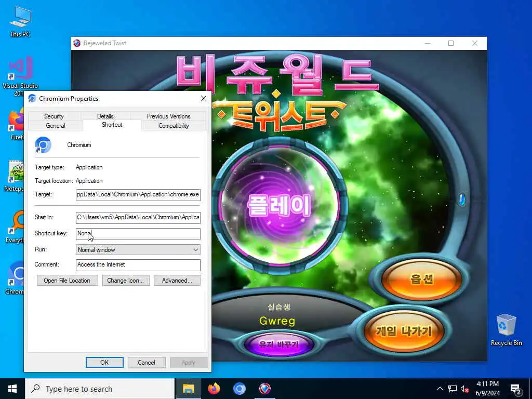Click Windows Start button
The width and height of the screenshot is (532, 399).
pos(12,389)
